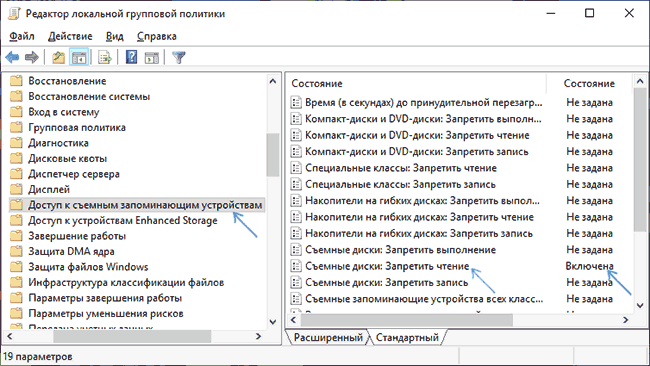Click policy icon for Специальные классы: Запретить чтение
650x366 pixels.
click(296, 168)
